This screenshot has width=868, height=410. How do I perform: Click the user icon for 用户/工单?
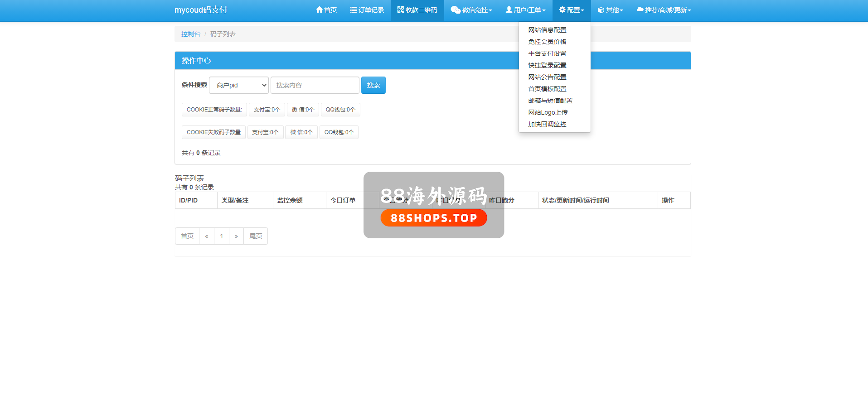coord(509,10)
